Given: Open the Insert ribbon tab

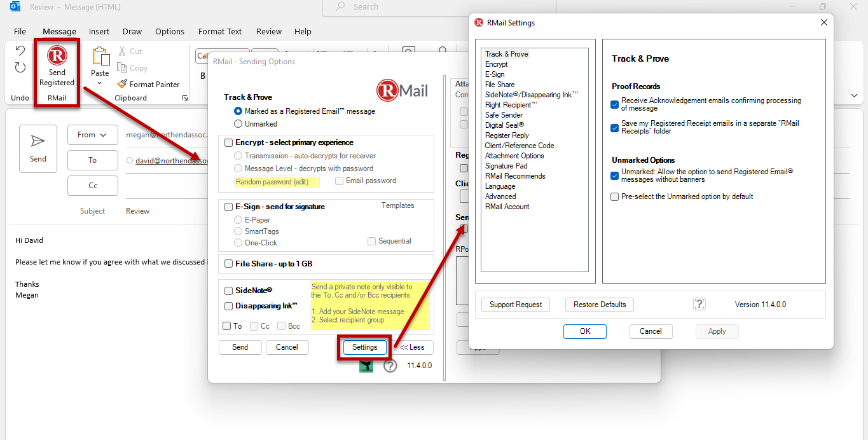Looking at the screenshot, I should tap(99, 31).
